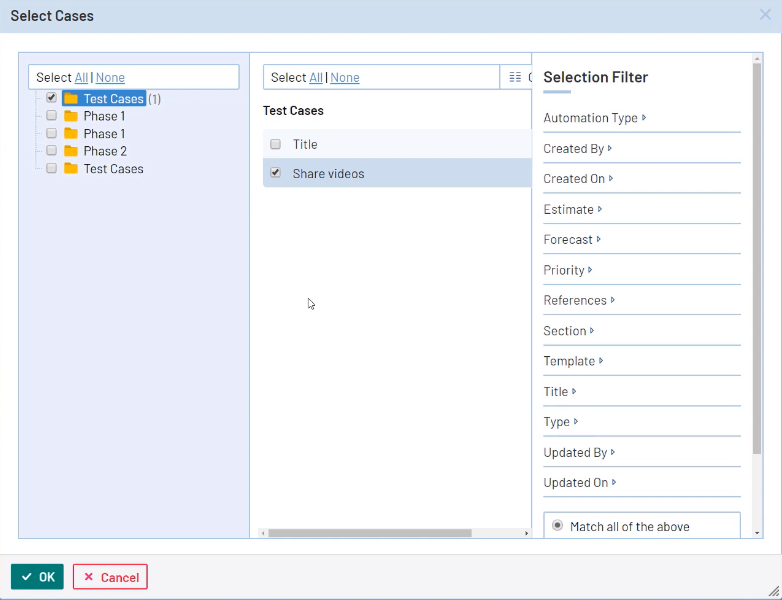782x600 pixels.
Task: Click the folder icon of highlighted Test Cases (1)
Action: [71, 99]
